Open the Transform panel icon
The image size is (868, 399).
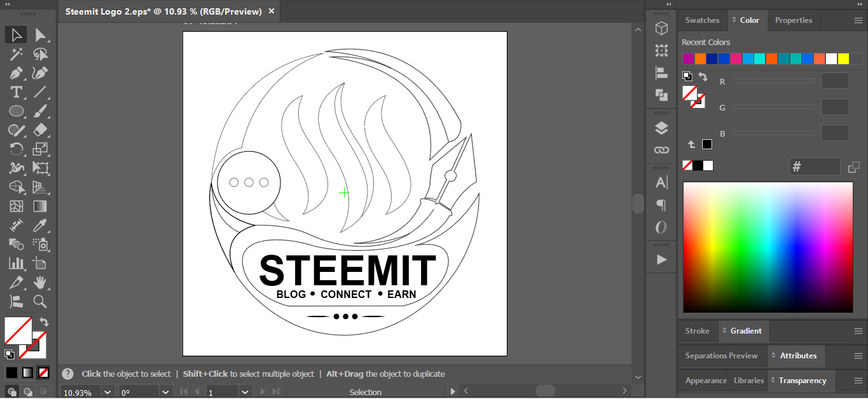661,50
